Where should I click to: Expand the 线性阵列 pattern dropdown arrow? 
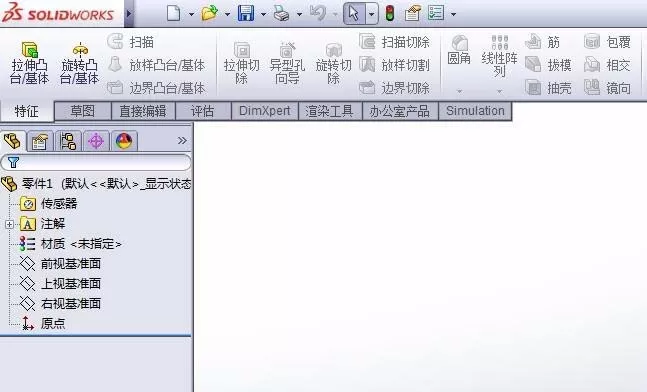[x=499, y=91]
